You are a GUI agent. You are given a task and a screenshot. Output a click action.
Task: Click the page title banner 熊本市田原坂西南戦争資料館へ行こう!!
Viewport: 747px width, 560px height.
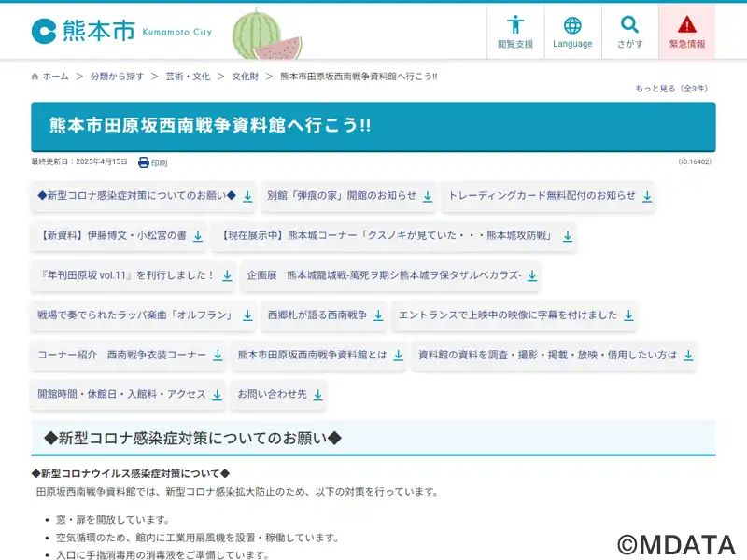[x=373, y=127]
